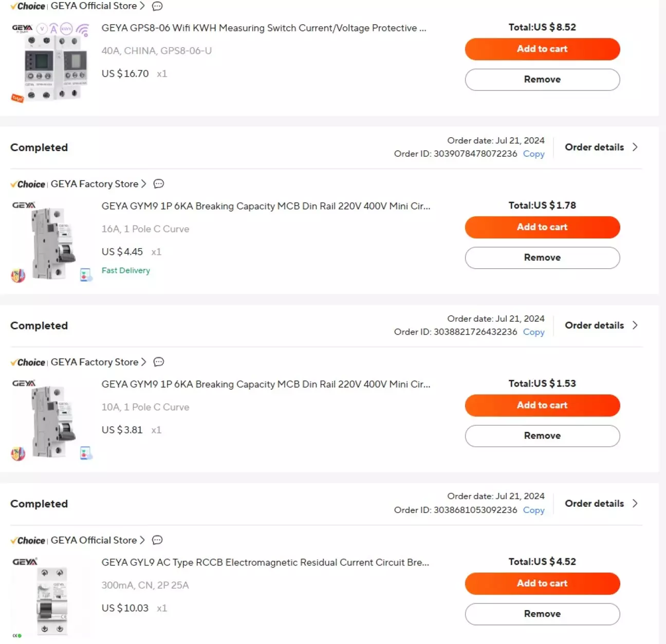Image resolution: width=666 pixels, height=644 pixels.
Task: Click the arrow beside Order details for order 3038681053092236
Action: click(635, 504)
